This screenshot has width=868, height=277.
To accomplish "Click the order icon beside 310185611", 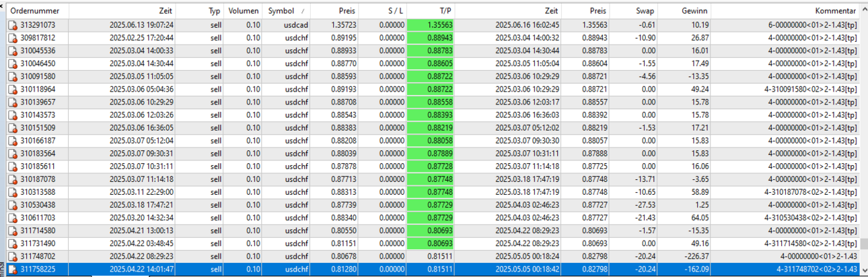I will coord(13,166).
